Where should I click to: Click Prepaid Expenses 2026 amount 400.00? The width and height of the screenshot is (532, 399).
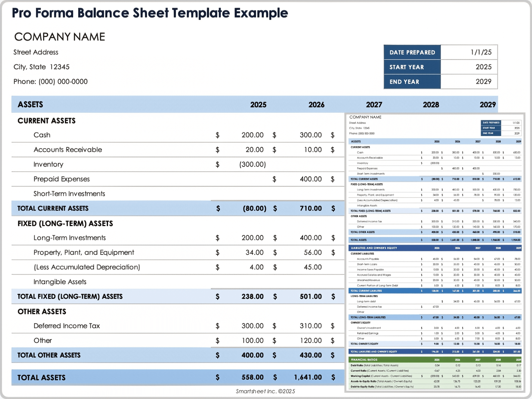[311, 179]
